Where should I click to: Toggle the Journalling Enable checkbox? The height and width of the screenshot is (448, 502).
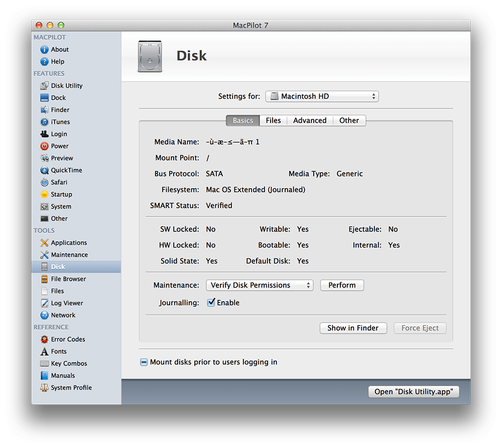coord(211,303)
